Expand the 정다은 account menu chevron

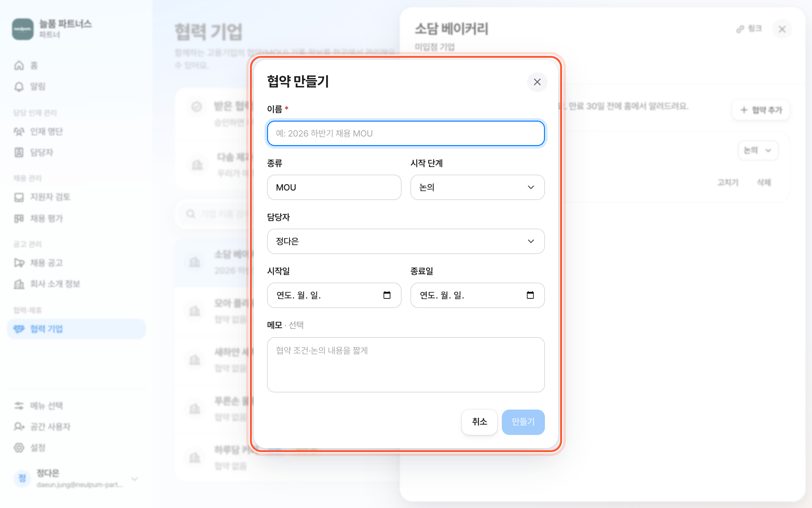(134, 478)
